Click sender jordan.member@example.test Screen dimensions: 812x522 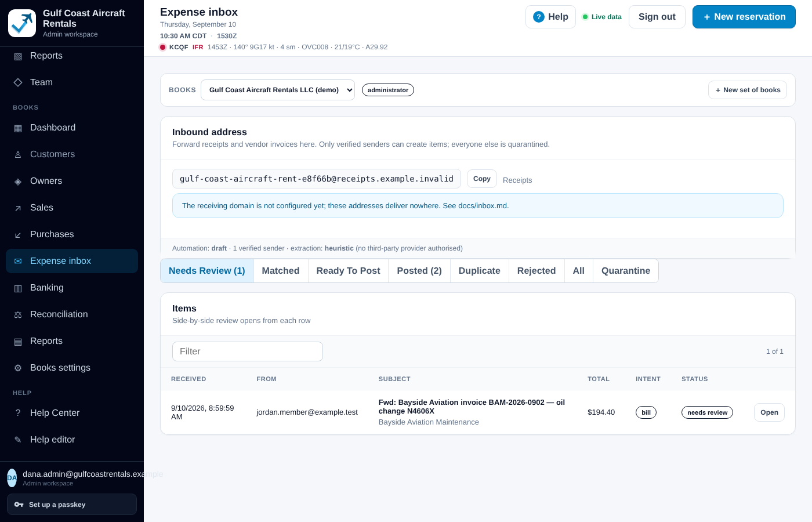pos(307,412)
